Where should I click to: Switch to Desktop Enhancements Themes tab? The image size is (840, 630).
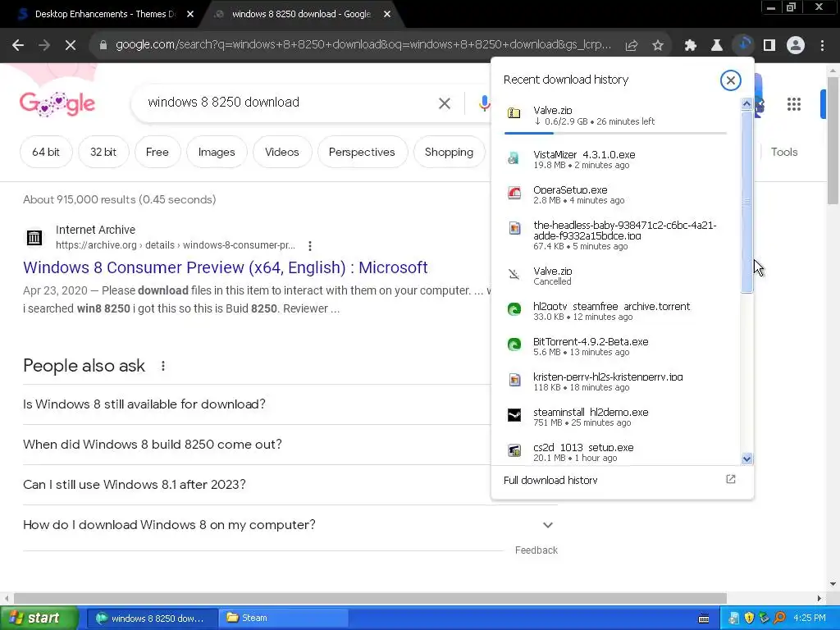click(x=105, y=14)
